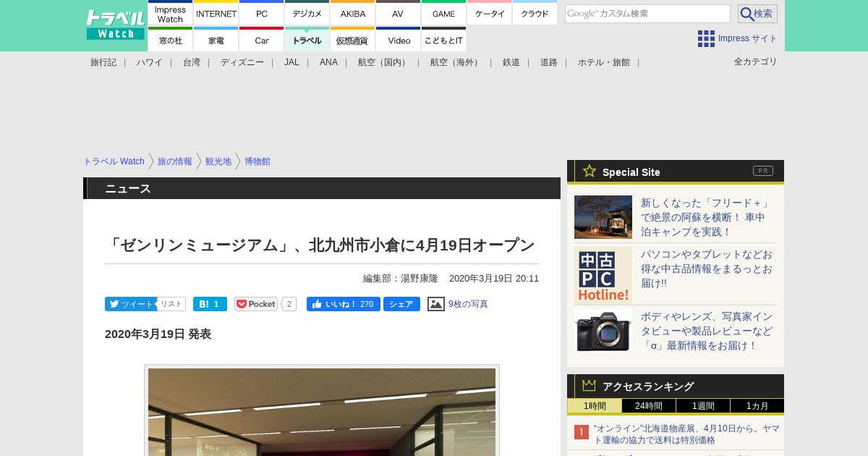This screenshot has height=456, width=868.
Task: Click the article author 湯野康隆 name
Action: click(420, 279)
